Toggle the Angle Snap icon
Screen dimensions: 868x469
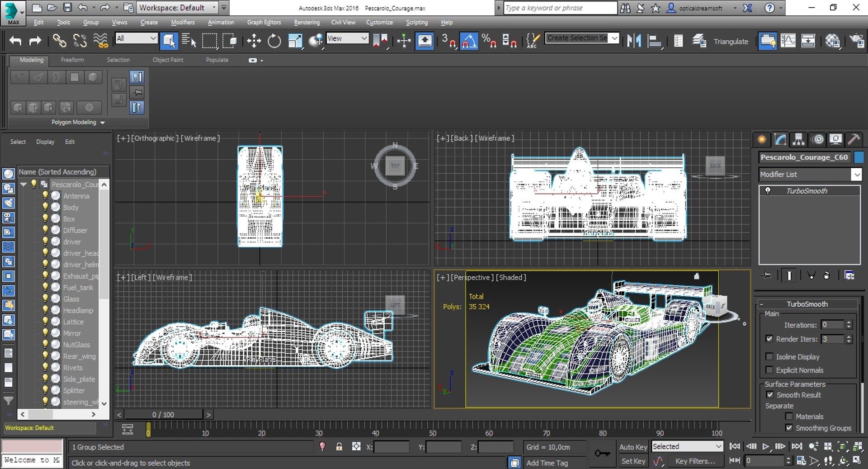pyautogui.click(x=468, y=41)
